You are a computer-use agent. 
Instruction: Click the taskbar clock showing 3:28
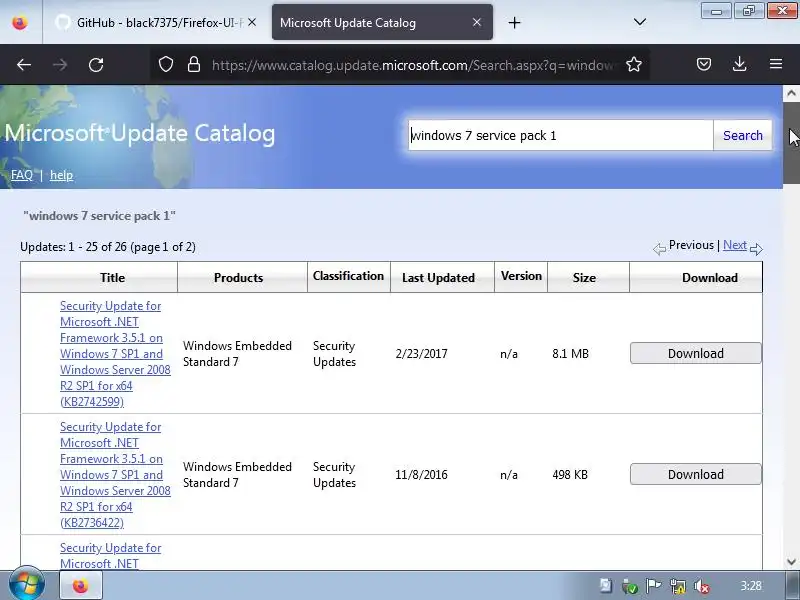pyautogui.click(x=751, y=586)
